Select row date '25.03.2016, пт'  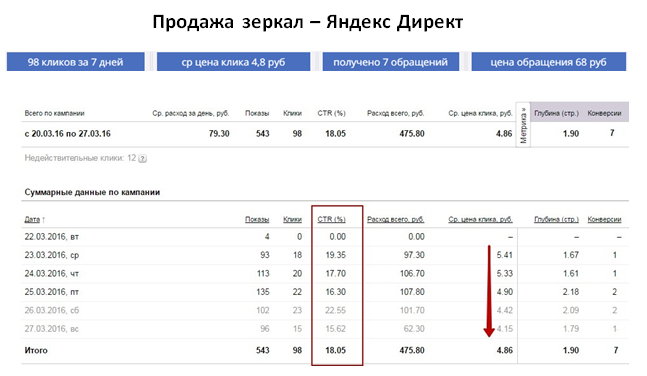(x=52, y=292)
